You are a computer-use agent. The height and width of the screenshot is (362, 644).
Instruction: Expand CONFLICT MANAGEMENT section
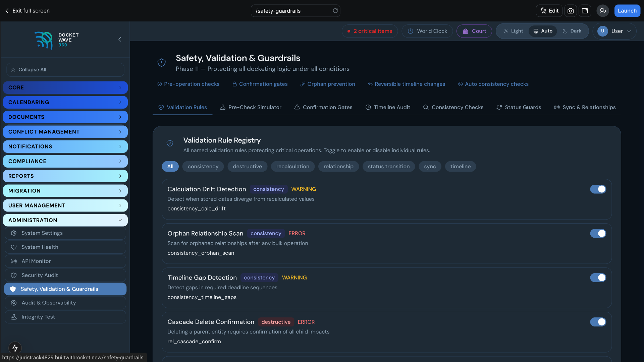pyautogui.click(x=65, y=132)
